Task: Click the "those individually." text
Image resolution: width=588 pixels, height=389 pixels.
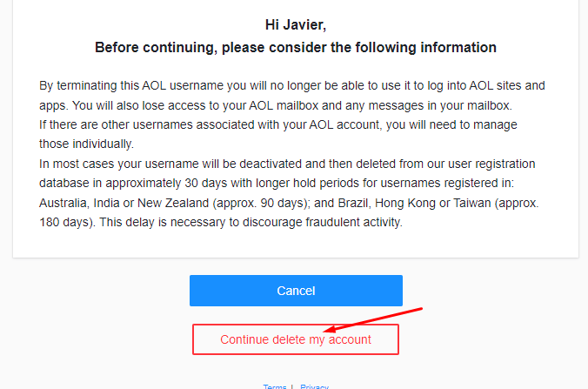Action: [86, 144]
